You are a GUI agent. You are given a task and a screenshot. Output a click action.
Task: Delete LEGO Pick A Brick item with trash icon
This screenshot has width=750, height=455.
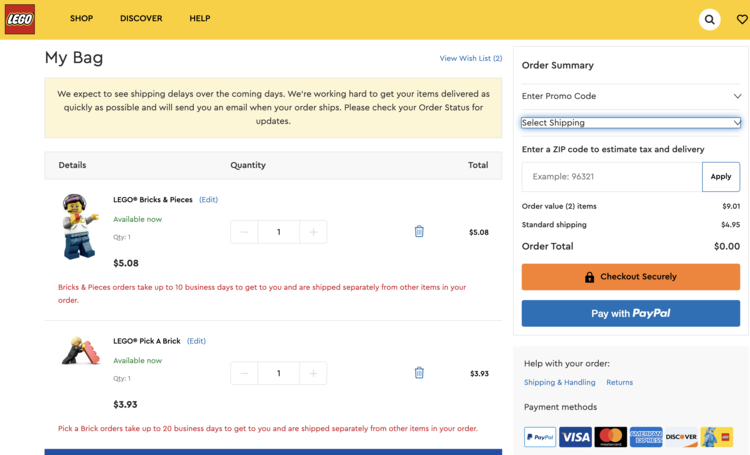[419, 373]
